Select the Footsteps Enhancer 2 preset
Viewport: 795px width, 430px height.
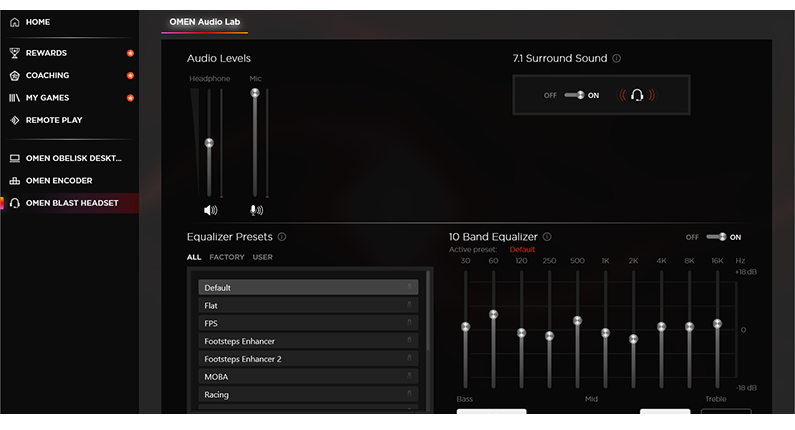click(308, 359)
